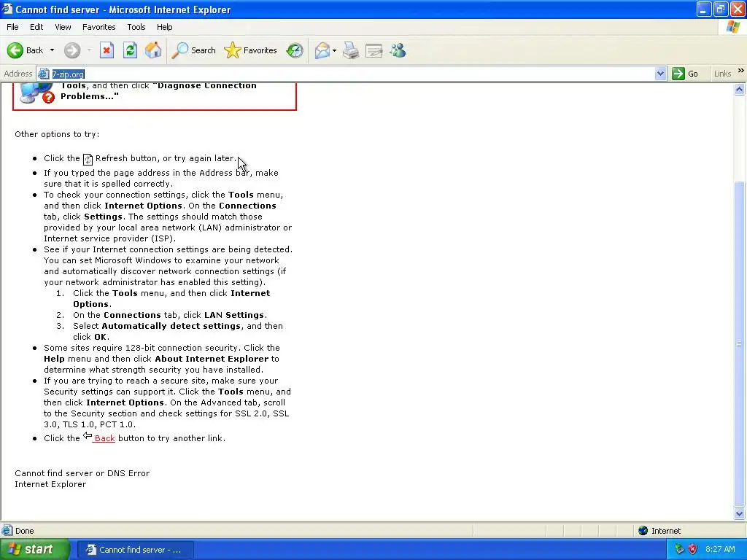Show browsing History via clock icon
Image resolution: width=747 pixels, height=560 pixels.
click(x=295, y=50)
